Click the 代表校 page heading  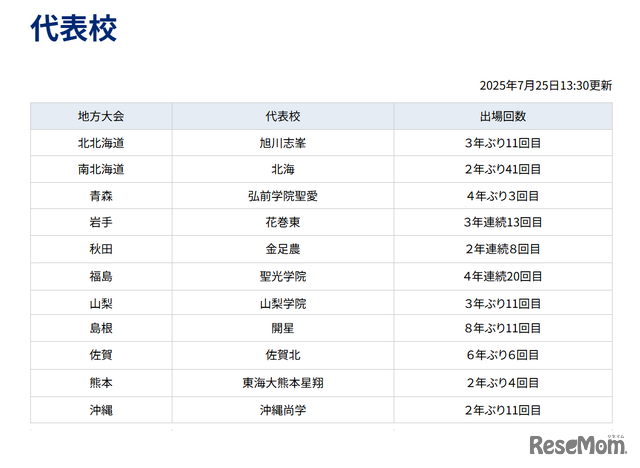(x=74, y=28)
